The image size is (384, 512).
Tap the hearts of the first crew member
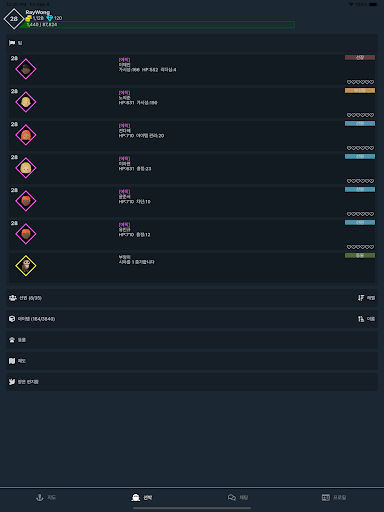[360, 82]
